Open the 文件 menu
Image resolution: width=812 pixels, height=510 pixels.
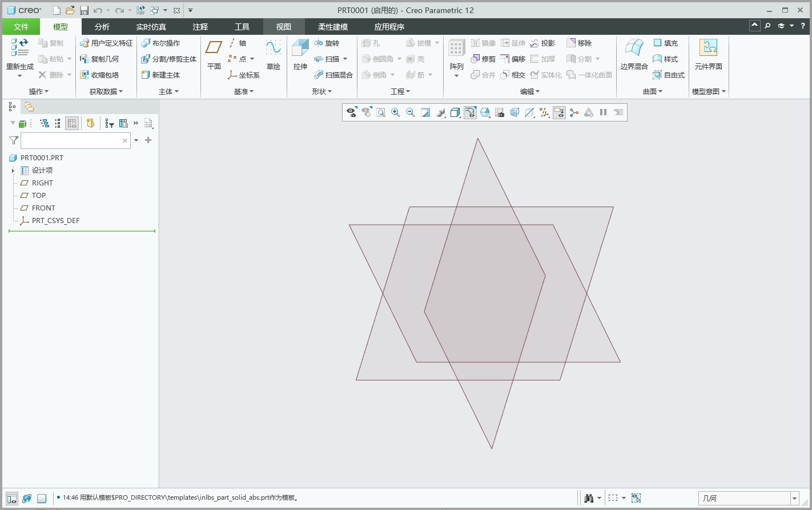point(21,26)
